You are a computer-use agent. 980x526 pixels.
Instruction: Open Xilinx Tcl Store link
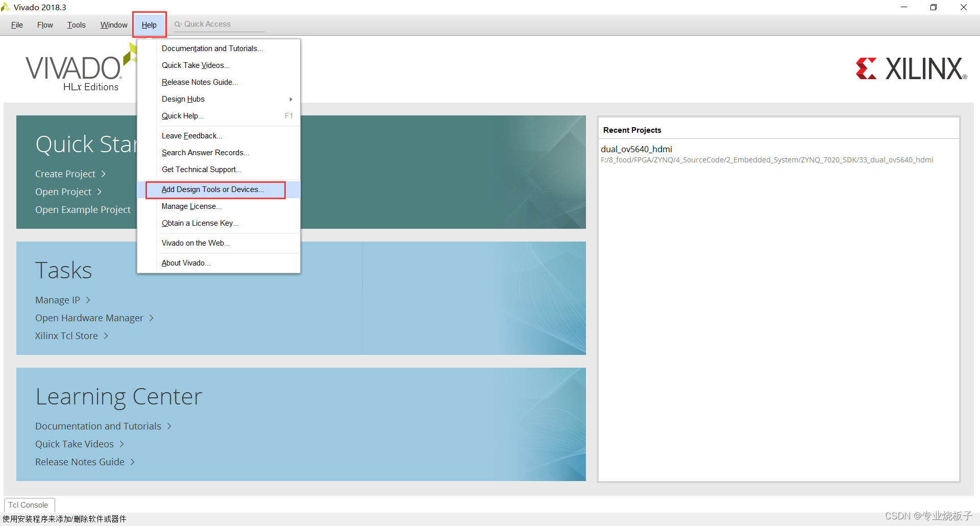[71, 336]
